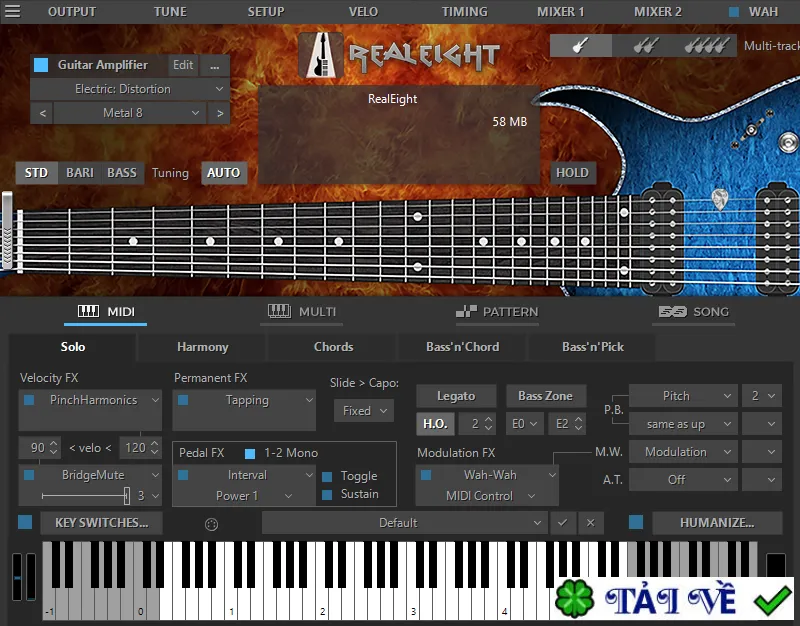The height and width of the screenshot is (626, 800).
Task: Enable the Interval pedal FX checkbox
Action: coord(183,475)
